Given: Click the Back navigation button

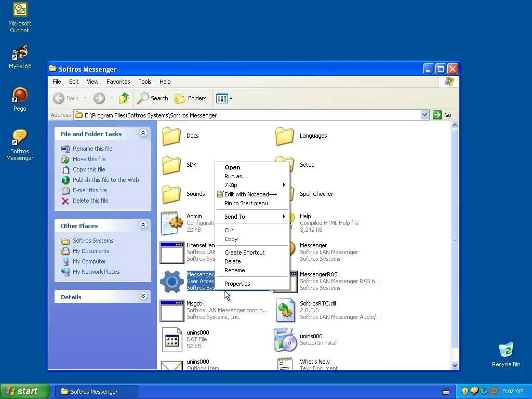Looking at the screenshot, I should [x=66, y=98].
